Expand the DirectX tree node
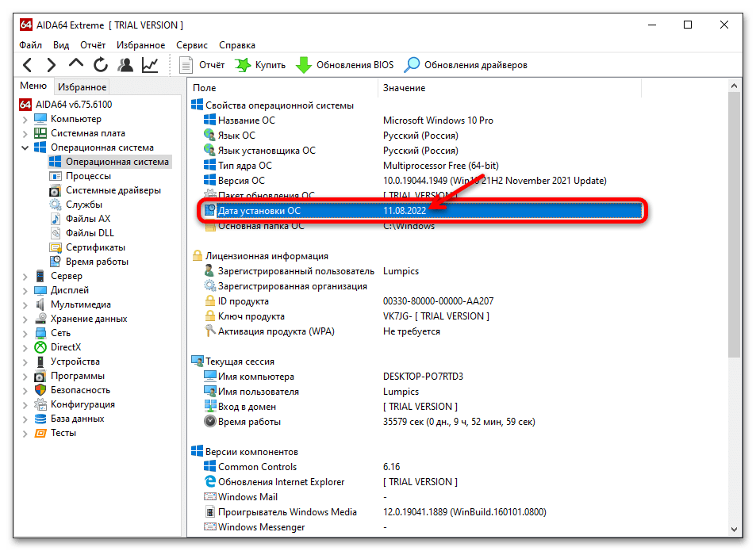This screenshot has height=551, width=756. (25, 348)
